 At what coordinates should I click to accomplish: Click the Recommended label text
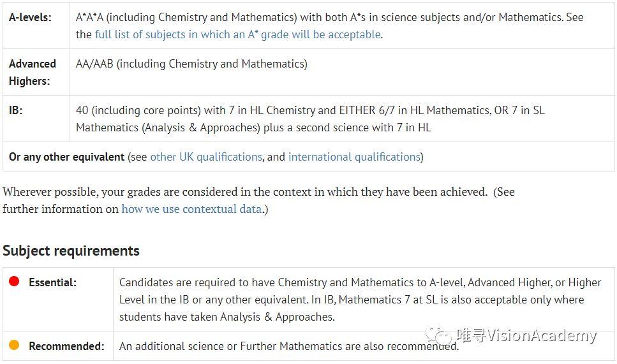[x=66, y=346]
